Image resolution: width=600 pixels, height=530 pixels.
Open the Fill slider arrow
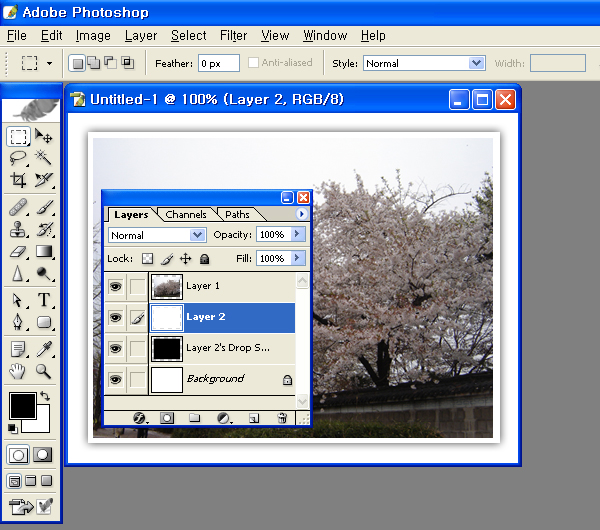[x=298, y=258]
